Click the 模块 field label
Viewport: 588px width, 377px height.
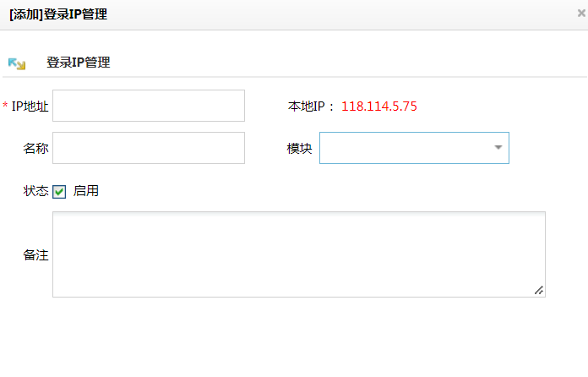pyautogui.click(x=299, y=149)
